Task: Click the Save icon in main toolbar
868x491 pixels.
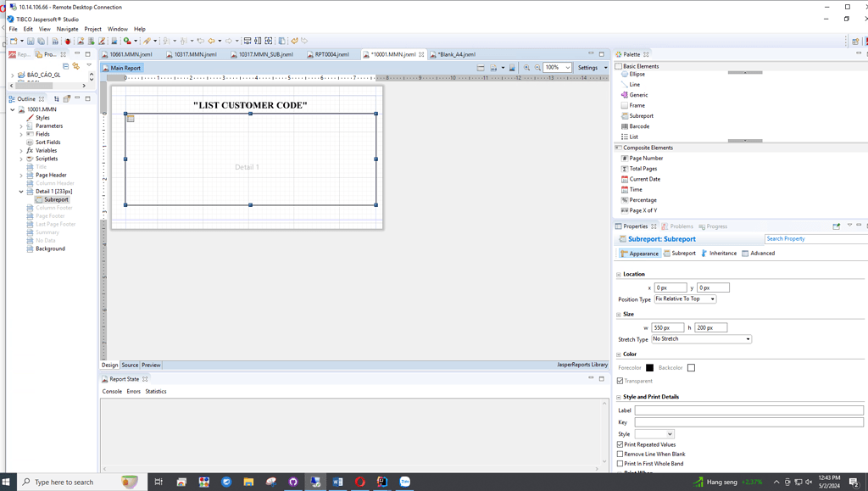Action: [31, 41]
